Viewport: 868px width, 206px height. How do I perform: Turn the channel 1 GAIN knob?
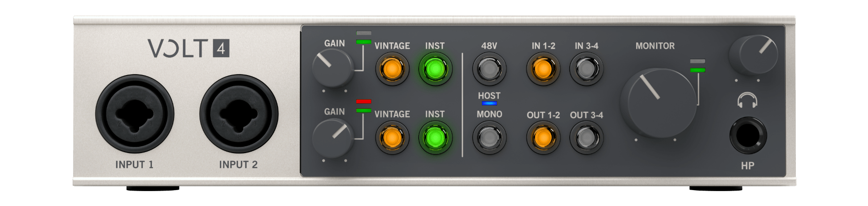pos(332,68)
